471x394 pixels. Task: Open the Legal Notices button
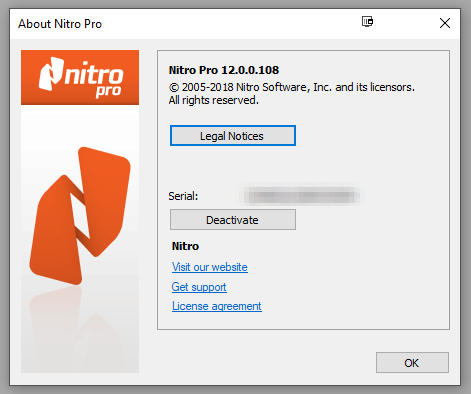click(x=233, y=136)
